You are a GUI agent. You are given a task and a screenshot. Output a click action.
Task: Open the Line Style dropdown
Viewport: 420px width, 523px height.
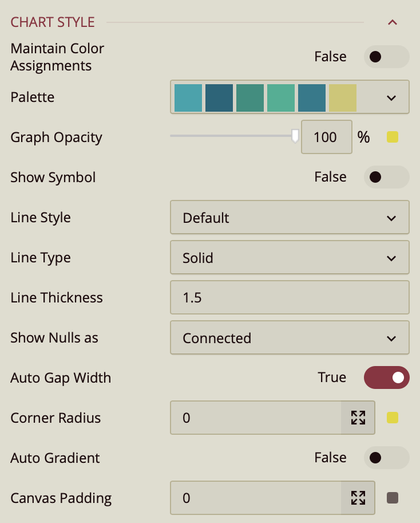click(x=290, y=218)
